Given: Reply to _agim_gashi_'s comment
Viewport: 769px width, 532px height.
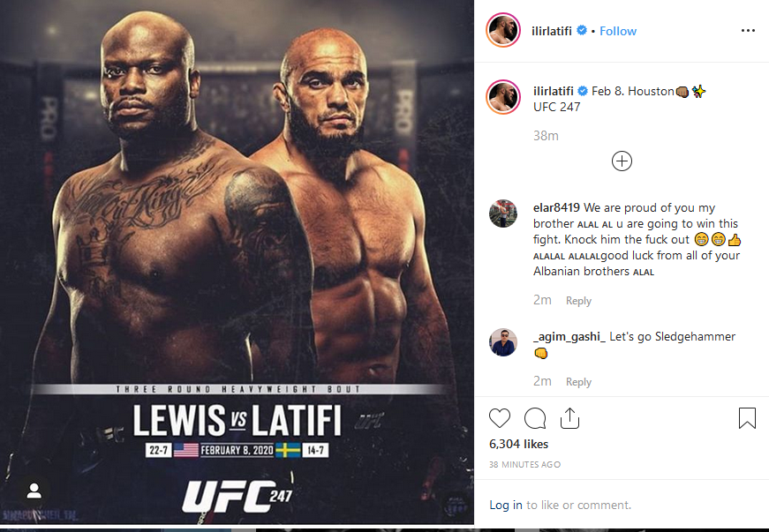Looking at the screenshot, I should pos(578,382).
